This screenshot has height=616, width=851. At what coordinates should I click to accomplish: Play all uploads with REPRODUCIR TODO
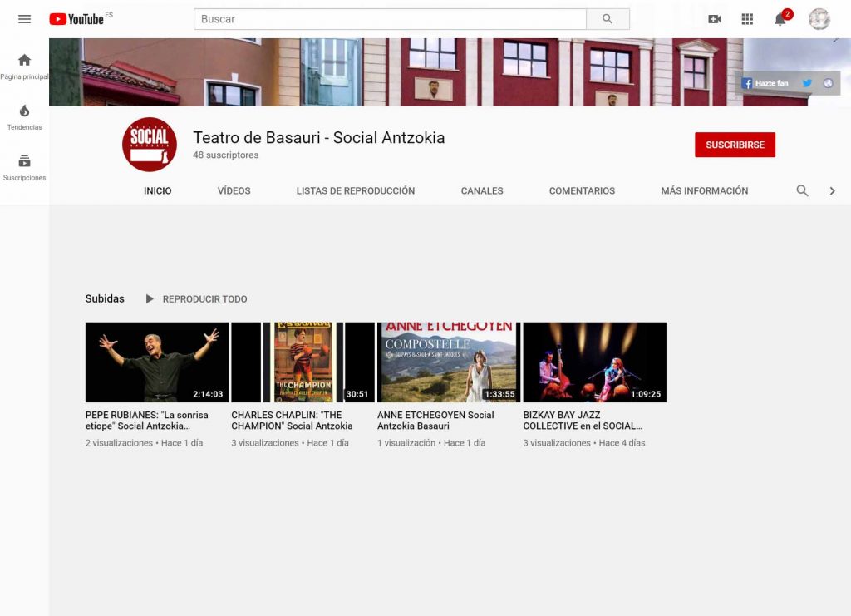(196, 299)
